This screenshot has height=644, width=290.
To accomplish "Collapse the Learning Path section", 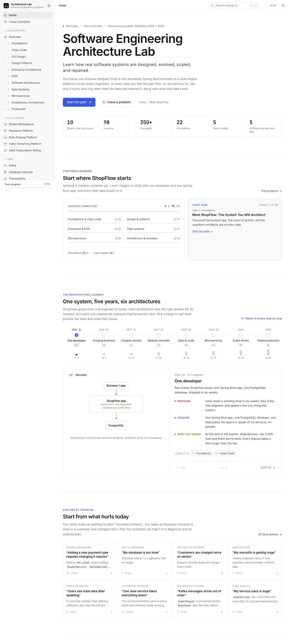I will [15, 31].
